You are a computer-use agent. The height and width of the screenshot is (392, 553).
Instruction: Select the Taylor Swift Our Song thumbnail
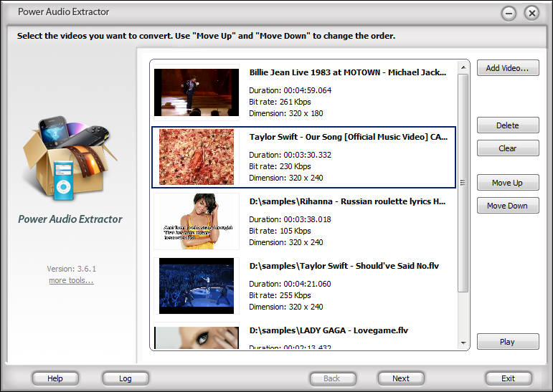(197, 157)
